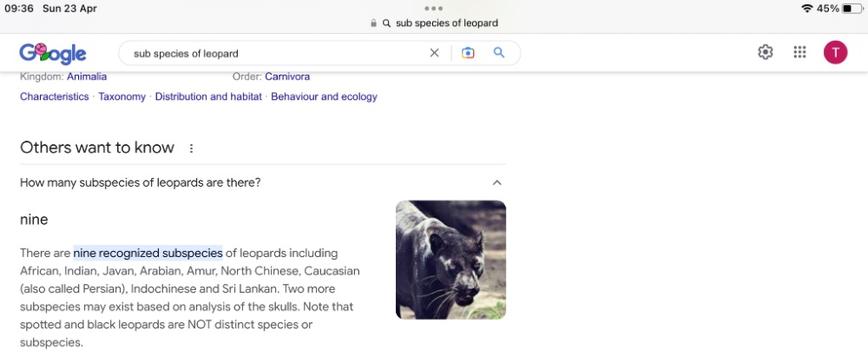Tap the three-dot multitasking control at top
The image size is (868, 363).
click(434, 8)
